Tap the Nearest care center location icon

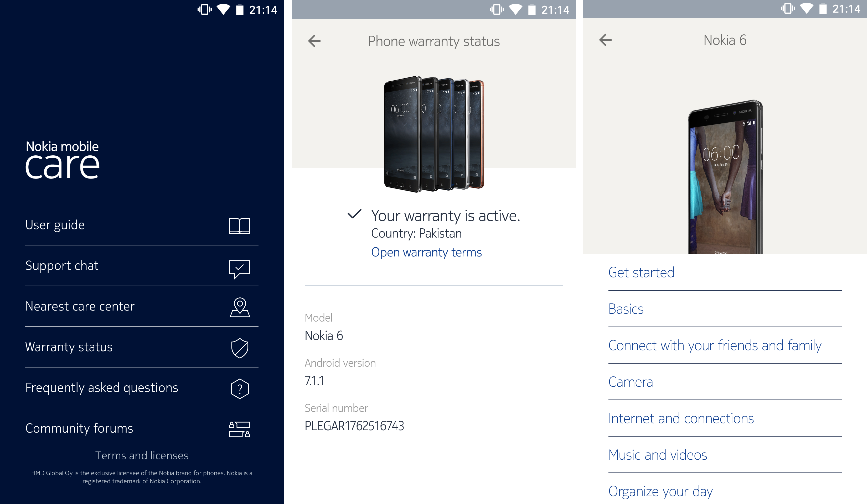click(x=240, y=307)
